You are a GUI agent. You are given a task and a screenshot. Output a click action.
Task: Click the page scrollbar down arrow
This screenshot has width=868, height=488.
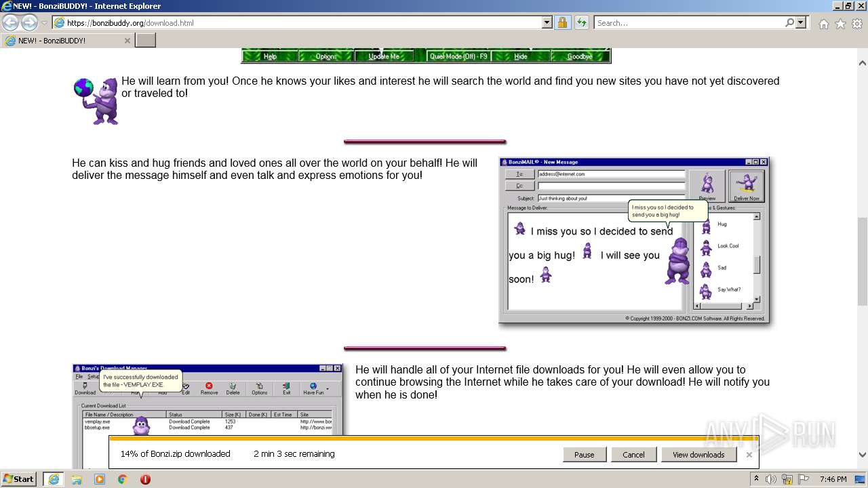click(x=863, y=455)
